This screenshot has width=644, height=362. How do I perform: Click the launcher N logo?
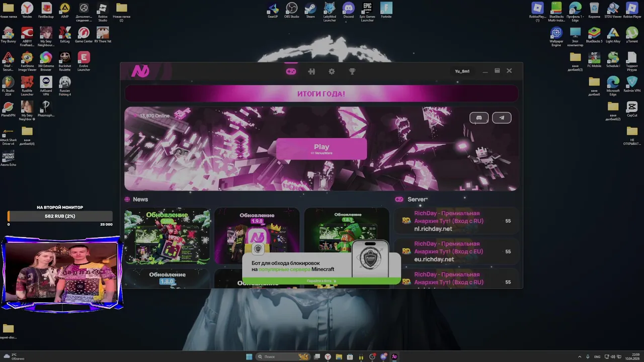point(140,71)
